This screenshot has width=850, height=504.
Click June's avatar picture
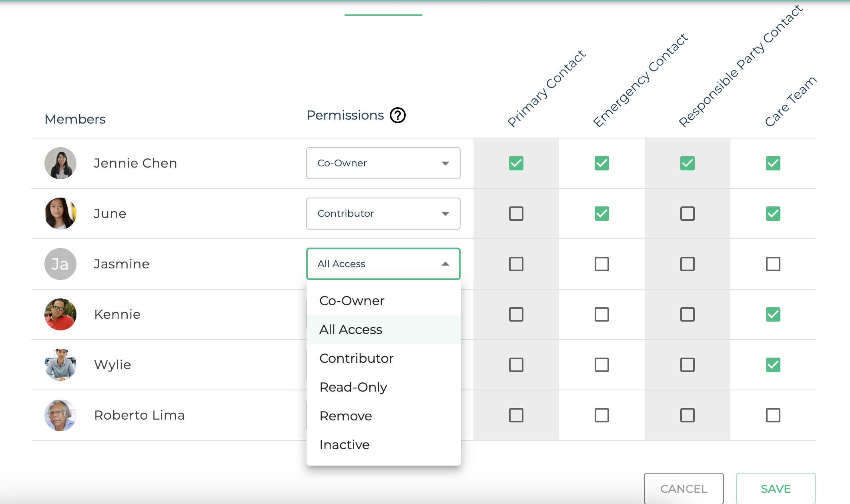point(60,214)
